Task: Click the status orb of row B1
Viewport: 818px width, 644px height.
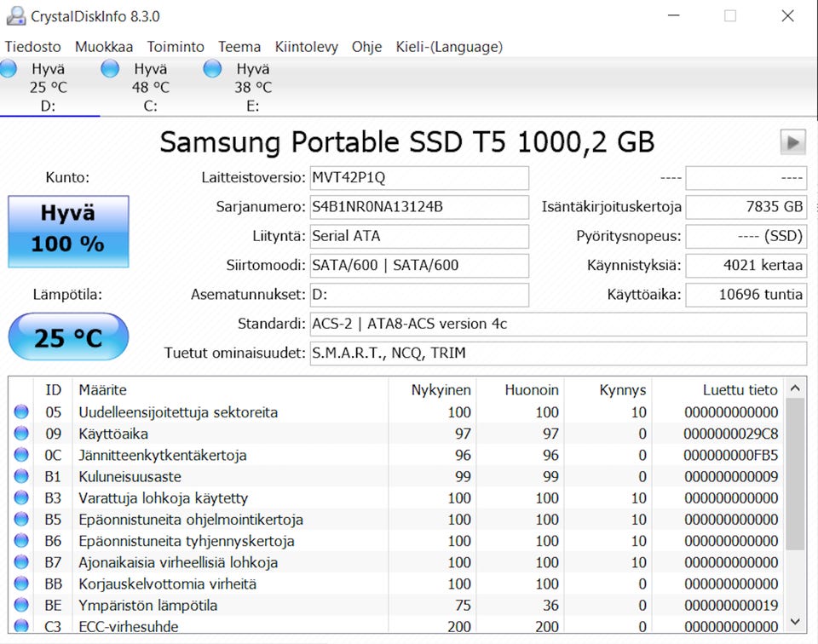Action: coord(21,476)
